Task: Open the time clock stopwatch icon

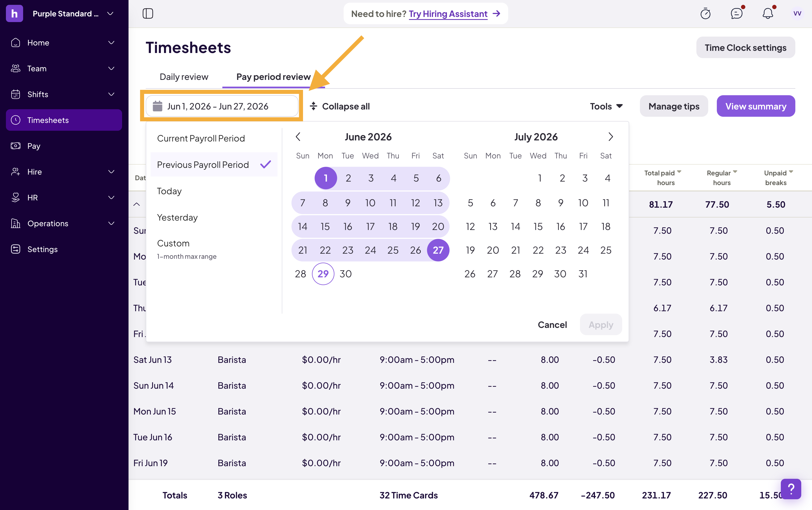Action: coord(705,13)
